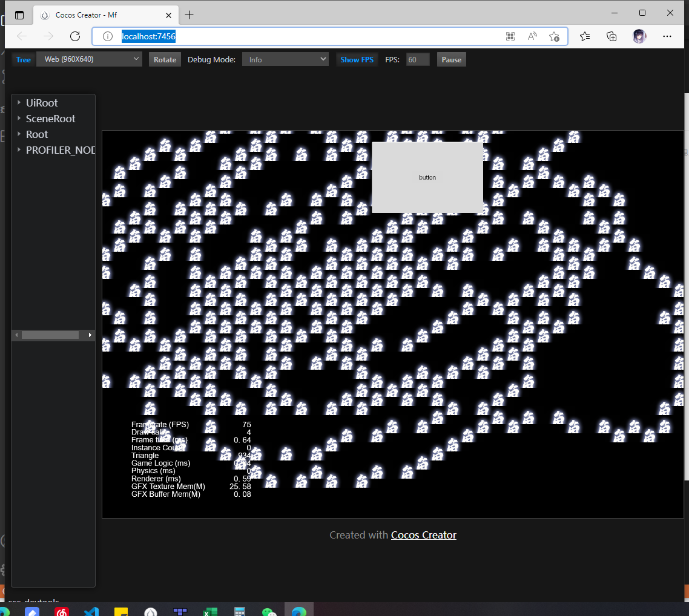Focus the FPS input field

pos(417,60)
